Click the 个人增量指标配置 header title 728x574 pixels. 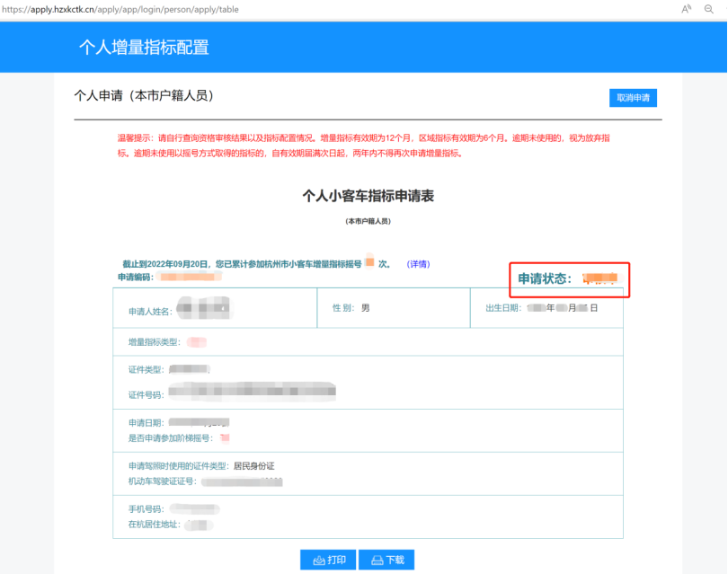click(144, 48)
